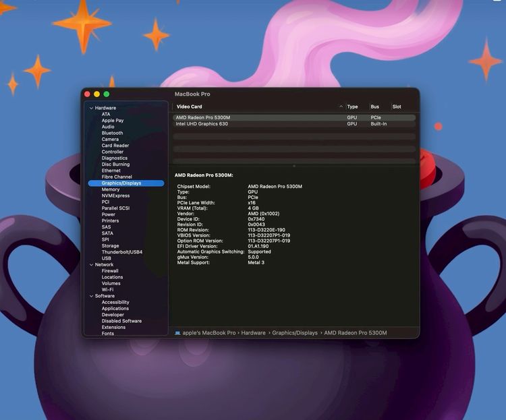Viewport: 506px width, 420px height.
Task: Select SATA in the sidebar
Action: pyautogui.click(x=107, y=233)
